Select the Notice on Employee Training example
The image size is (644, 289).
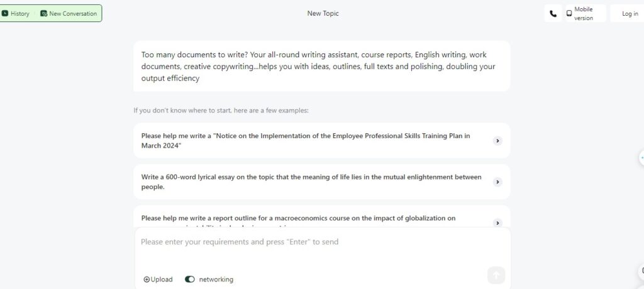coord(321,140)
